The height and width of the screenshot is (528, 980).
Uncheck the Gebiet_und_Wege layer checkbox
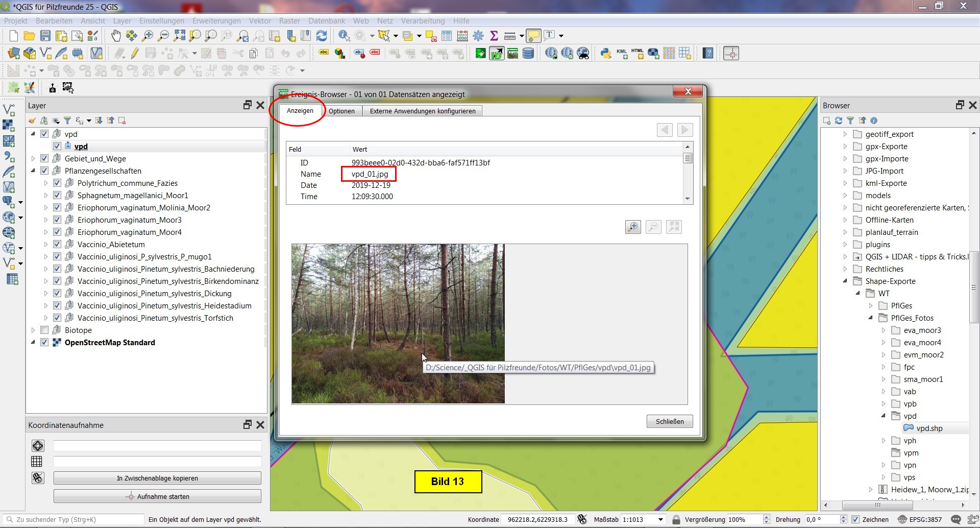pos(44,159)
